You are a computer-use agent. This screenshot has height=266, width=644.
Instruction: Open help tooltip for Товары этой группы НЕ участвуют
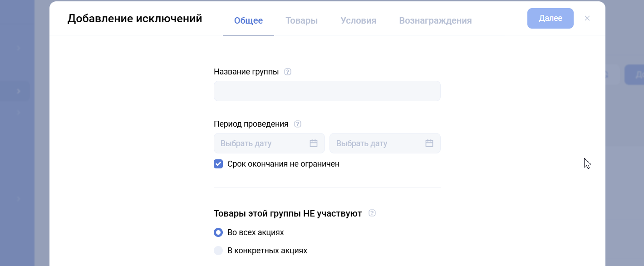(372, 213)
